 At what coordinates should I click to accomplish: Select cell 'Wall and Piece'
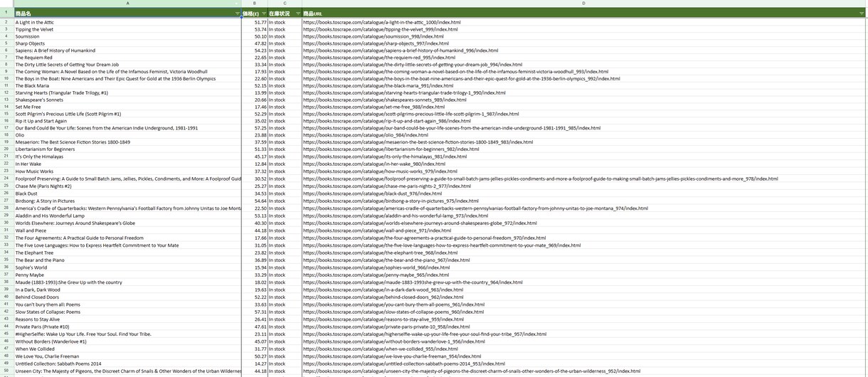coord(127,230)
